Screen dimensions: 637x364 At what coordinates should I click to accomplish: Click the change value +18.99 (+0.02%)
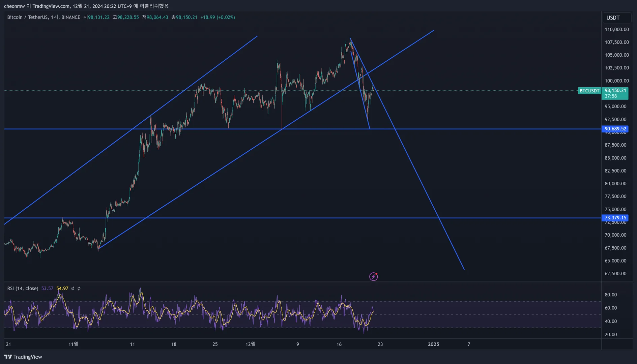tap(218, 17)
